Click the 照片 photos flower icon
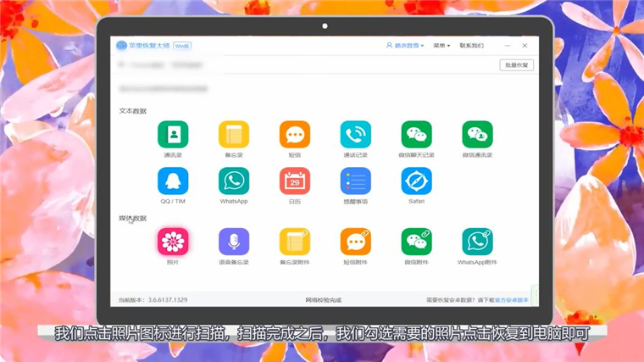The width and height of the screenshot is (644, 362). point(173,242)
